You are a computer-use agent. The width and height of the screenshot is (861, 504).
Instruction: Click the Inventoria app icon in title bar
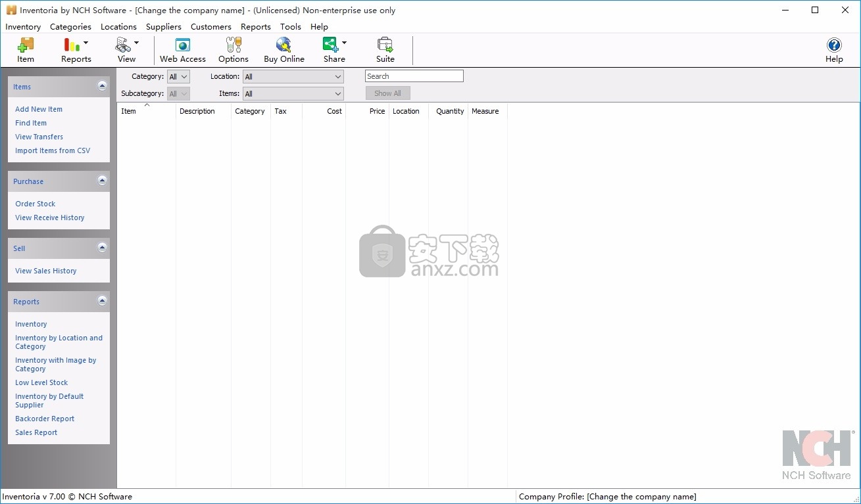point(11,10)
